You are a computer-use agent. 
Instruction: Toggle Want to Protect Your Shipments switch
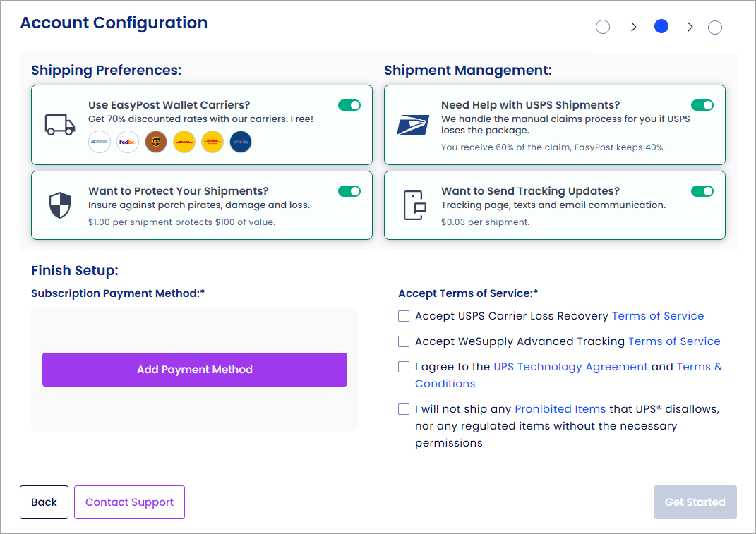pos(349,191)
